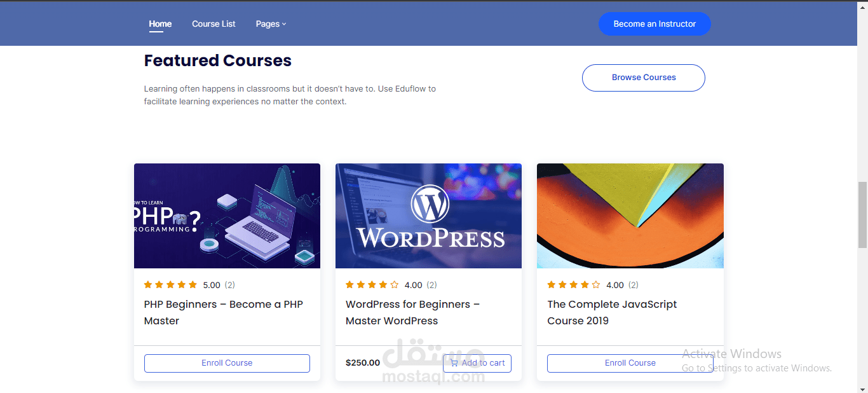Click the first star of WordPress course rating
Screen dimensions: 868x393
point(350,285)
